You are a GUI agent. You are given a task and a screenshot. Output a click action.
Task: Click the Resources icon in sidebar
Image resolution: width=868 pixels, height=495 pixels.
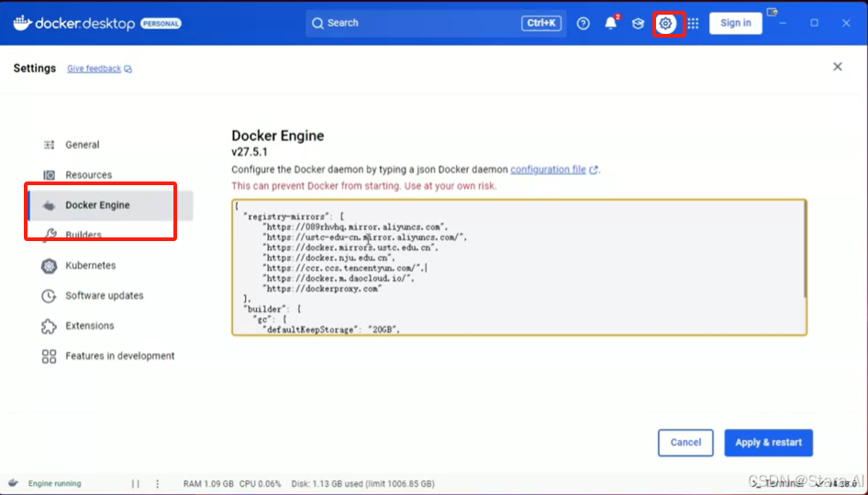49,175
